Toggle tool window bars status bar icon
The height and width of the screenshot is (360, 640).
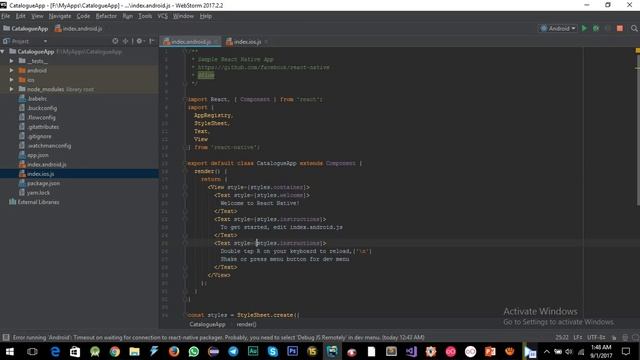coord(6,338)
